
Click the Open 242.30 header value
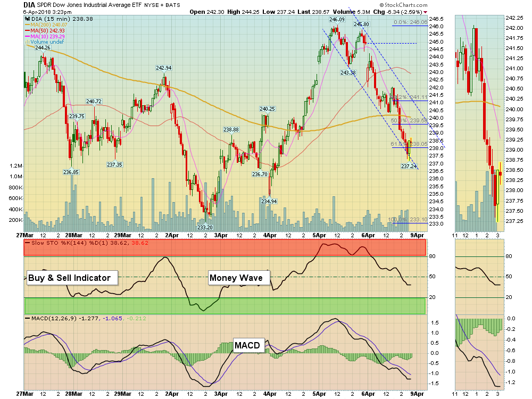(x=207, y=12)
